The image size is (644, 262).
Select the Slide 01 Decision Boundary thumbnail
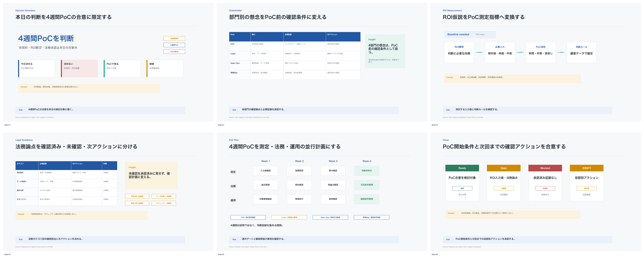click(108, 62)
